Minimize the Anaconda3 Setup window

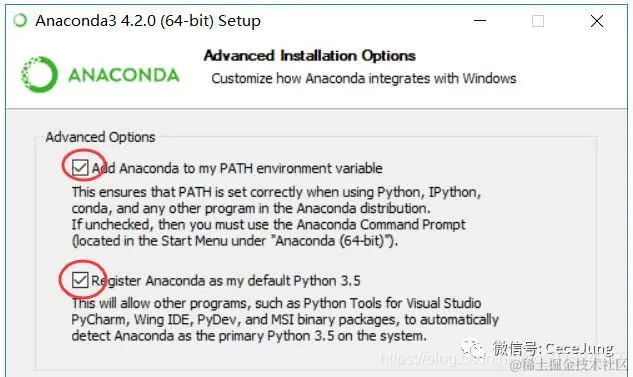(x=480, y=20)
